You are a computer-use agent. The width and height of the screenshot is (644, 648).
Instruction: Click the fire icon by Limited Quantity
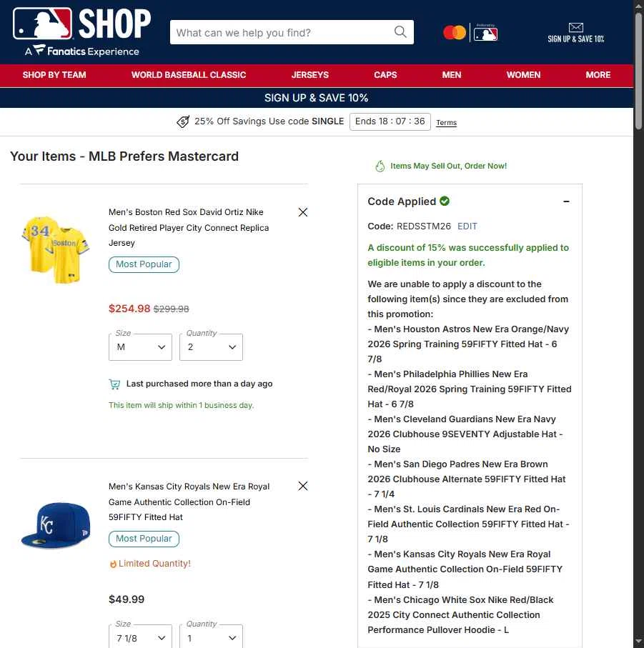[113, 564]
